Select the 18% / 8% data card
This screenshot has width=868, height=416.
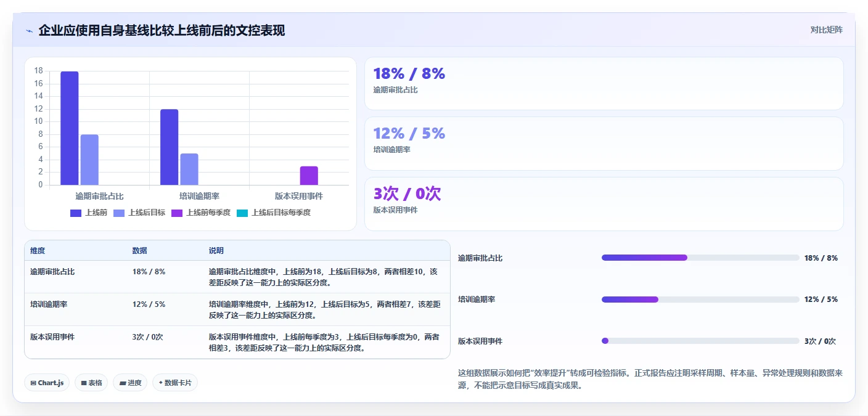[x=604, y=84]
